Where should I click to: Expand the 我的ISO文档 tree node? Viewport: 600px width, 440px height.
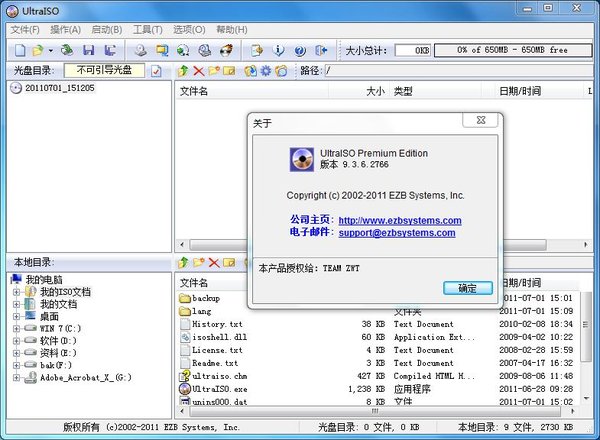pyautogui.click(x=16, y=292)
